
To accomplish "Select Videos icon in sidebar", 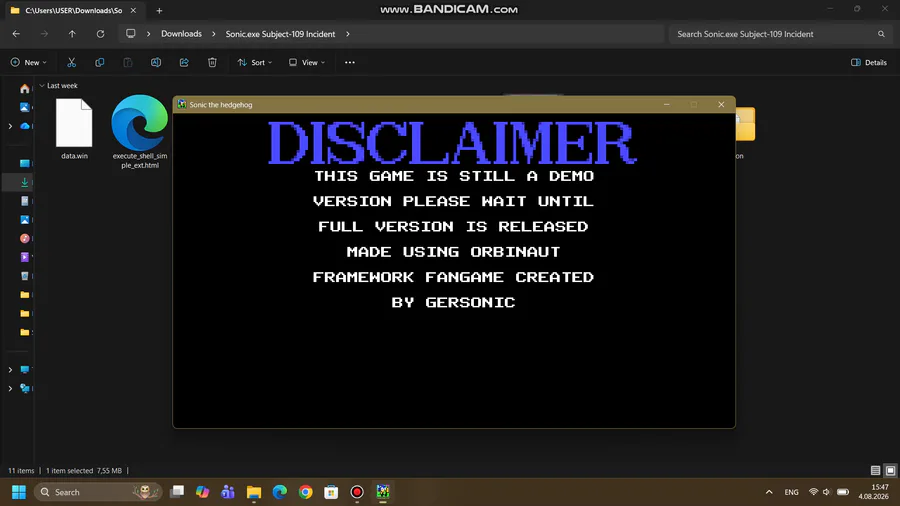I will [x=25, y=257].
